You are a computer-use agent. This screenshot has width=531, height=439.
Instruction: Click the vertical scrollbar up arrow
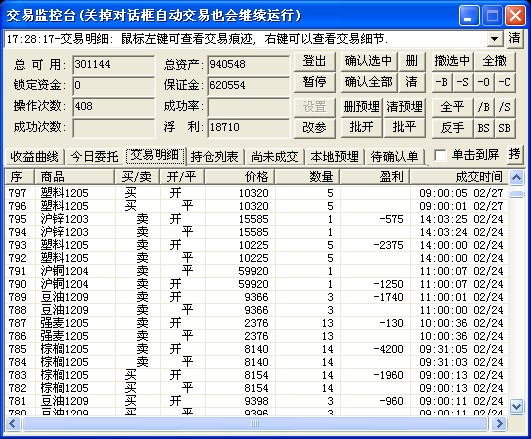click(516, 177)
